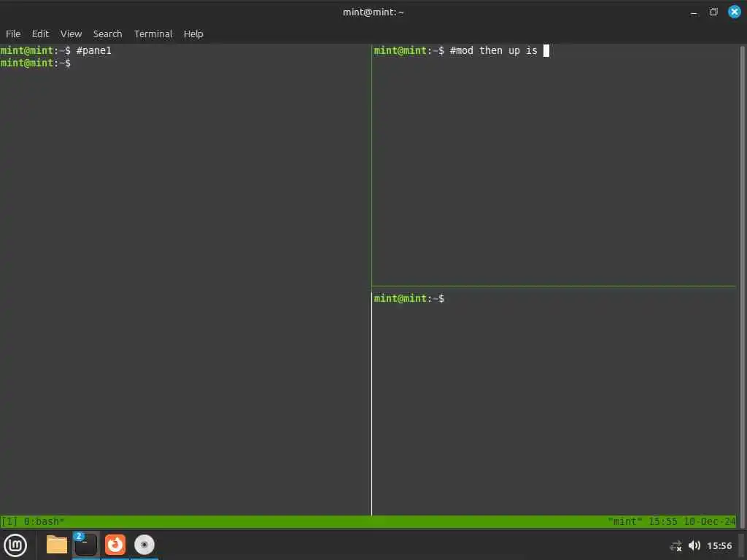The width and height of the screenshot is (747, 560).
Task: Open the Linux Mint start menu
Action: tap(15, 545)
